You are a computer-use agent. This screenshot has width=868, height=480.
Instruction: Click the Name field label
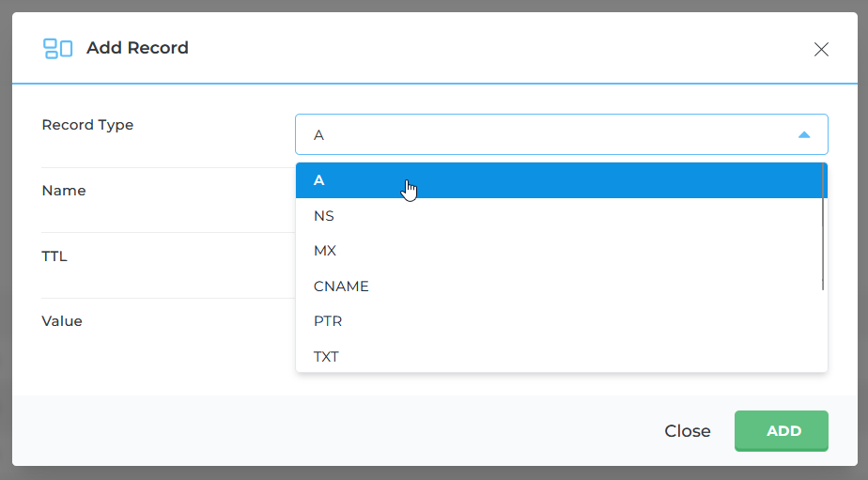[x=64, y=191]
